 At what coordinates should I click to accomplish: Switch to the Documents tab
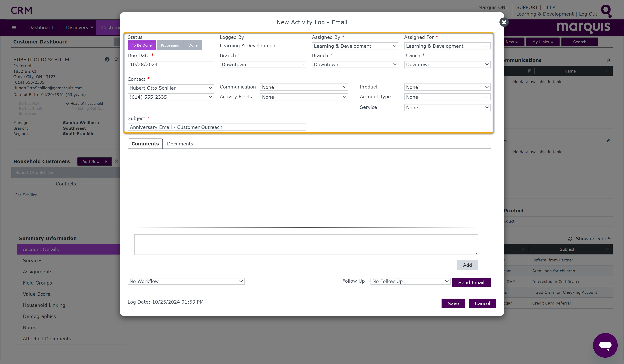point(180,144)
